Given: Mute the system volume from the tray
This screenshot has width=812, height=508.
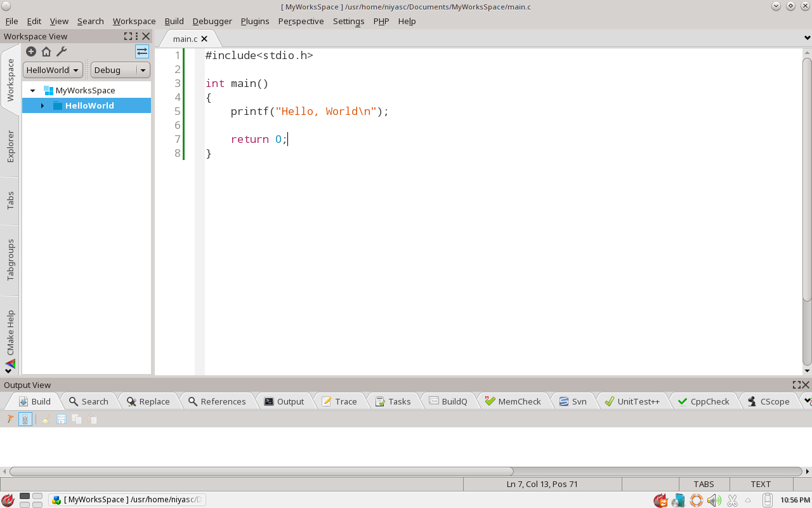Looking at the screenshot, I should (x=714, y=500).
